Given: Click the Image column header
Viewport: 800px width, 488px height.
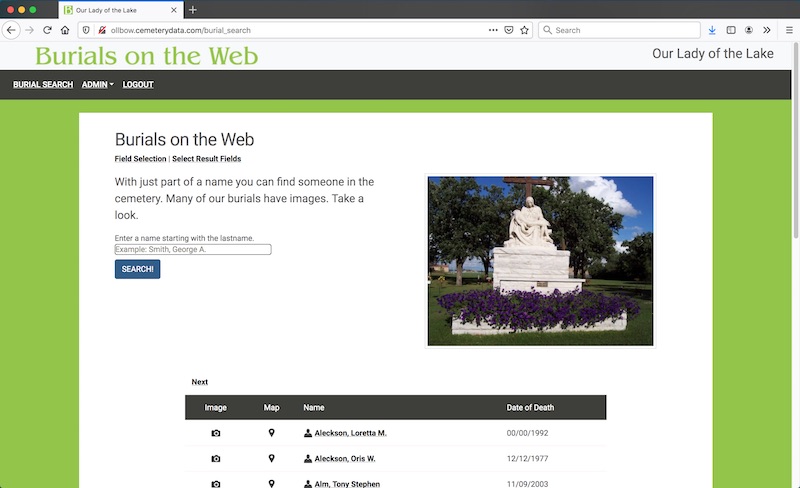Looking at the screenshot, I should [215, 407].
